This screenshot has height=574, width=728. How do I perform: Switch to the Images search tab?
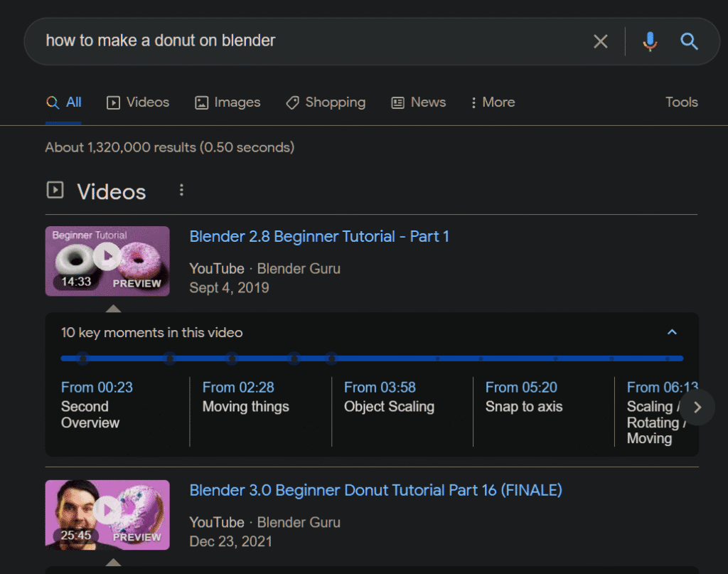[x=227, y=102]
